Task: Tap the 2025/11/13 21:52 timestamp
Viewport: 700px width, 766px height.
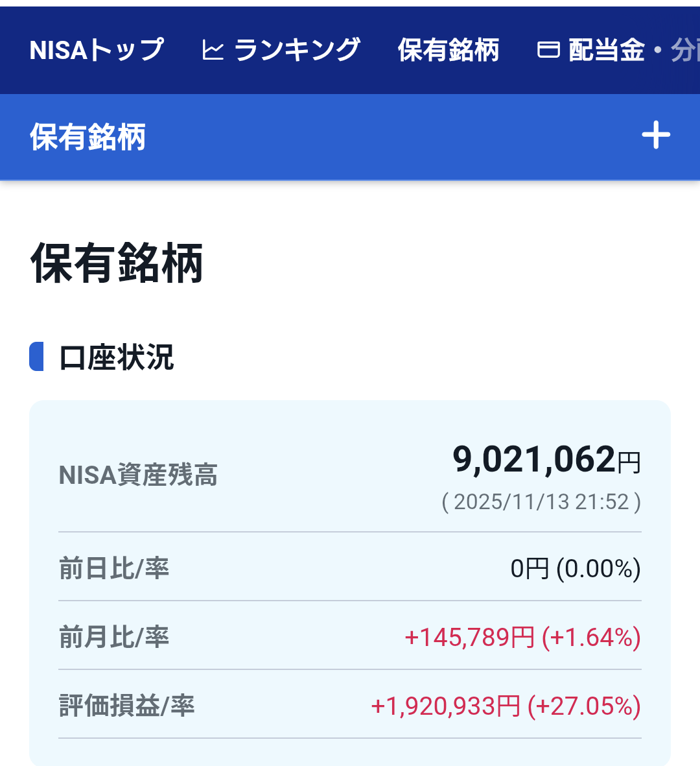Action: click(541, 502)
